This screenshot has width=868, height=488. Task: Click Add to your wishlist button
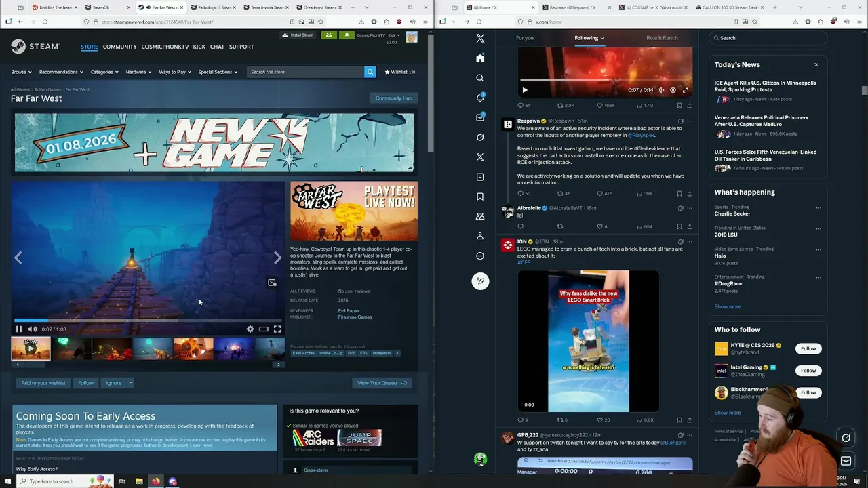click(x=43, y=383)
